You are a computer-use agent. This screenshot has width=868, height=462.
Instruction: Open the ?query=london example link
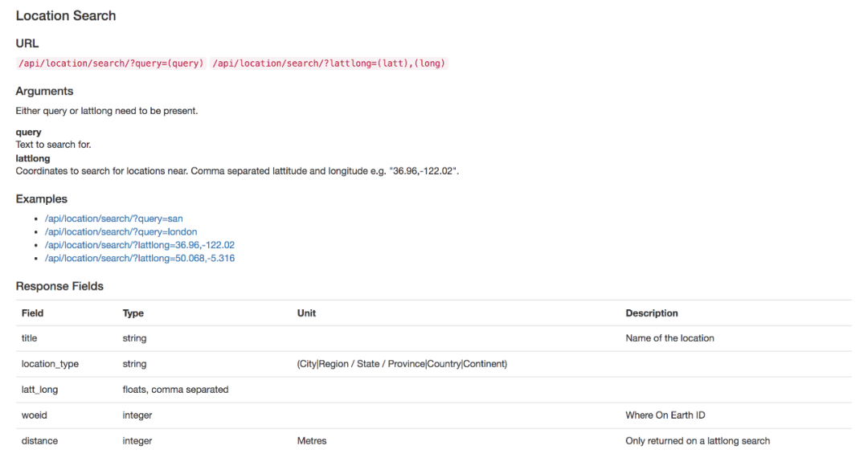pos(121,232)
